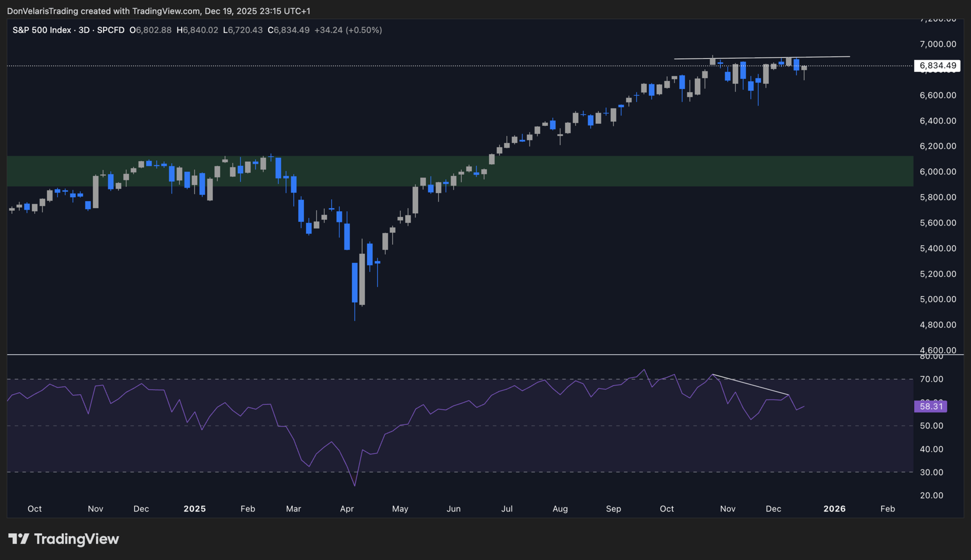The height and width of the screenshot is (560, 971).
Task: Click the S&P 500 Index symbol title
Action: tap(41, 30)
